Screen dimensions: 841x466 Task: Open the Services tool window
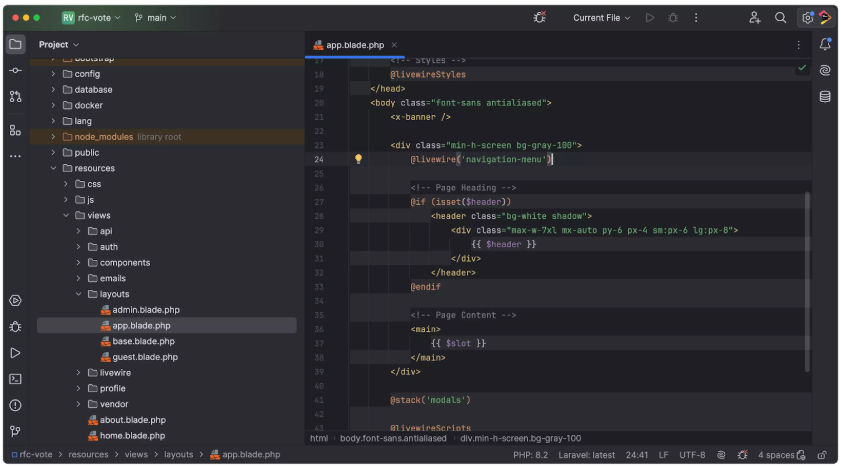(16, 301)
